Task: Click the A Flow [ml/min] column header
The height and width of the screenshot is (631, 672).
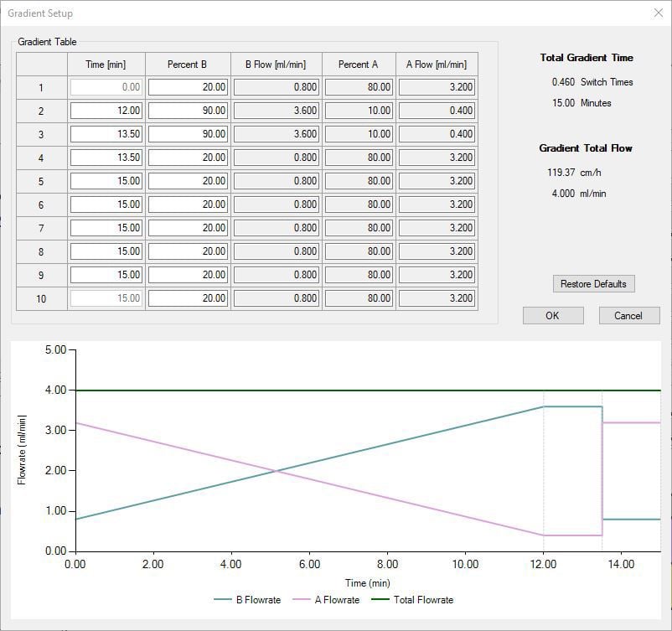Action: (437, 65)
